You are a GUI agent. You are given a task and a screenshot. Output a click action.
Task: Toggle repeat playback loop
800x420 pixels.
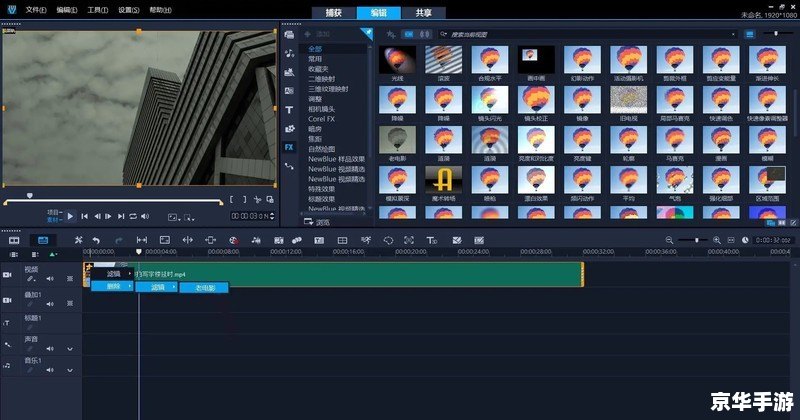click(133, 216)
